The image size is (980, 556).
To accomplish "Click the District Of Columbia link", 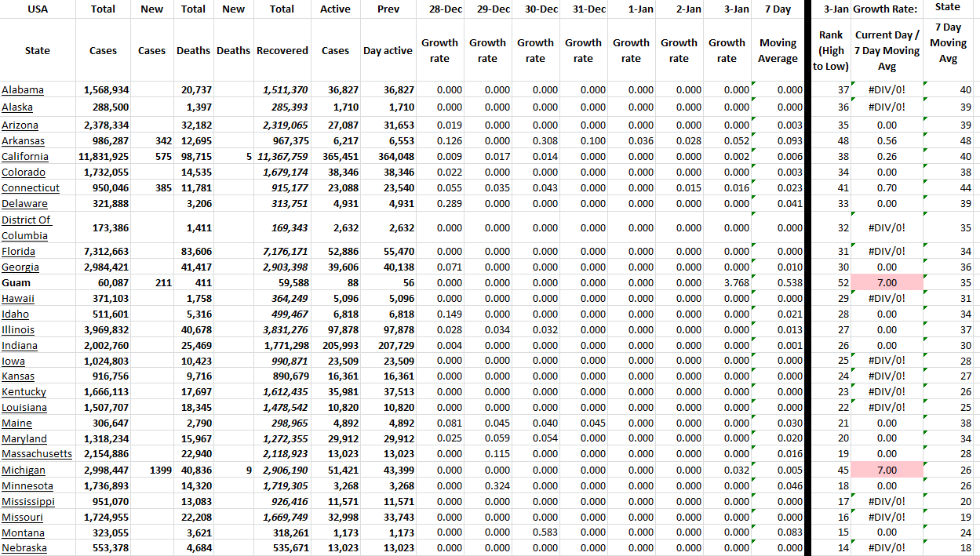I will (26, 228).
